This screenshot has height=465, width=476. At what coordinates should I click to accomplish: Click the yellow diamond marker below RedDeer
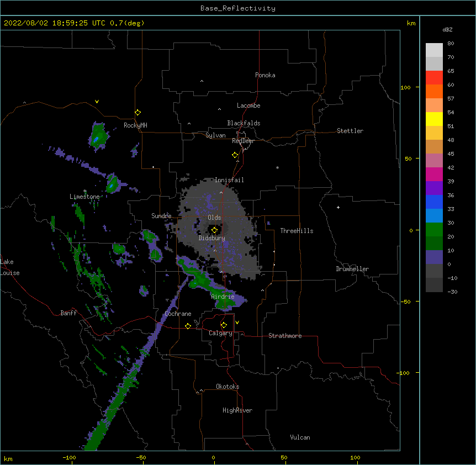click(x=235, y=155)
